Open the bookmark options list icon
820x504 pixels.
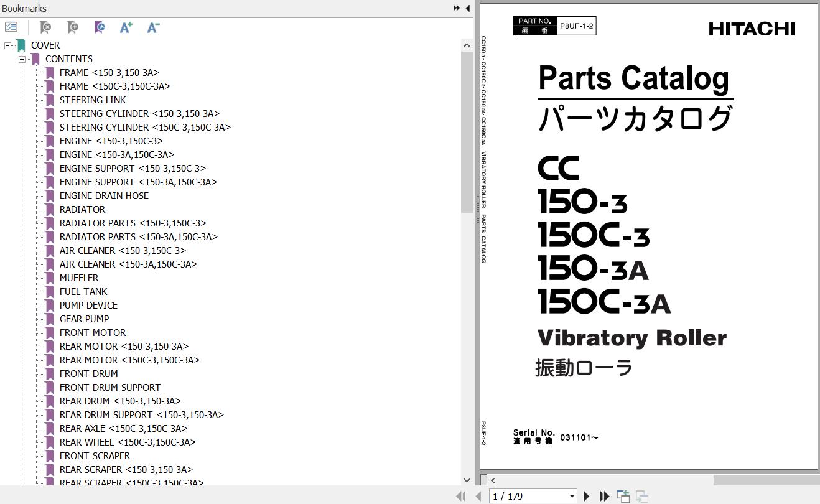click(x=11, y=27)
